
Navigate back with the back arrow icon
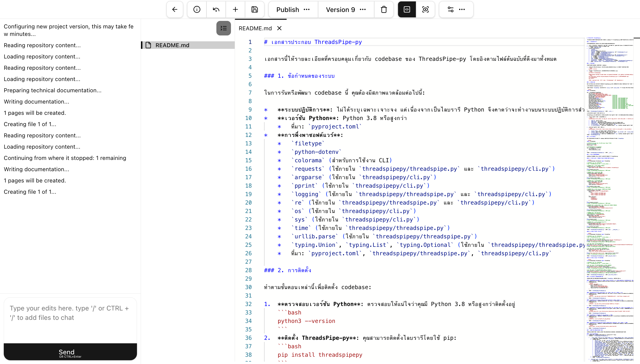pos(175,9)
